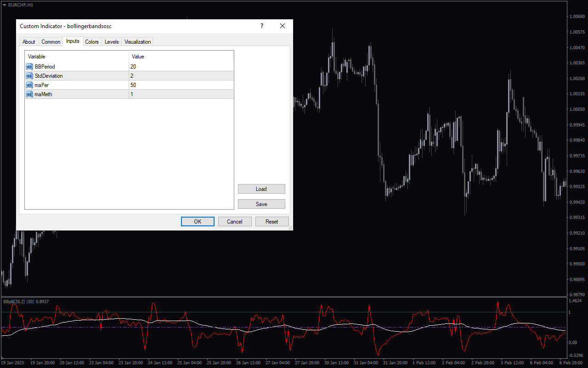
Task: Click the dialog help question mark
Action: coord(262,26)
